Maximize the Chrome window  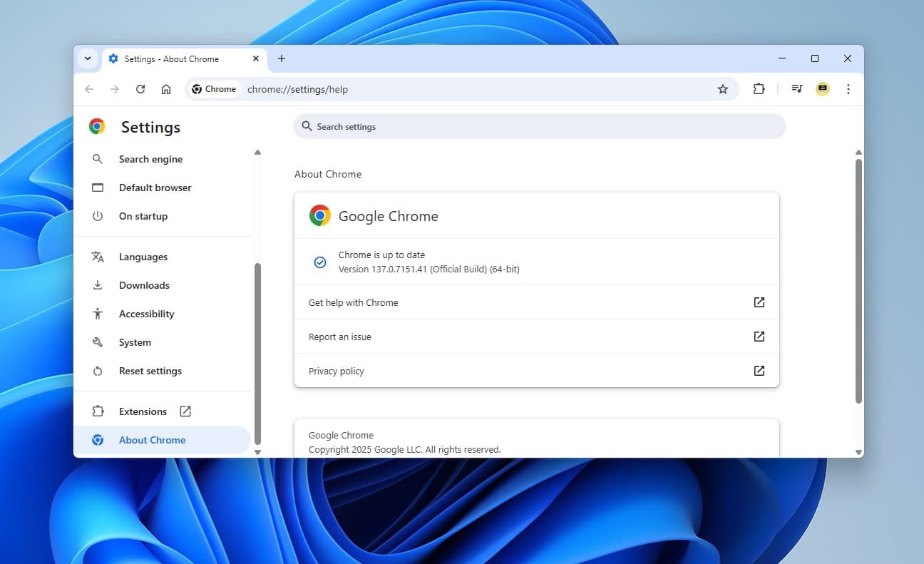tap(815, 58)
